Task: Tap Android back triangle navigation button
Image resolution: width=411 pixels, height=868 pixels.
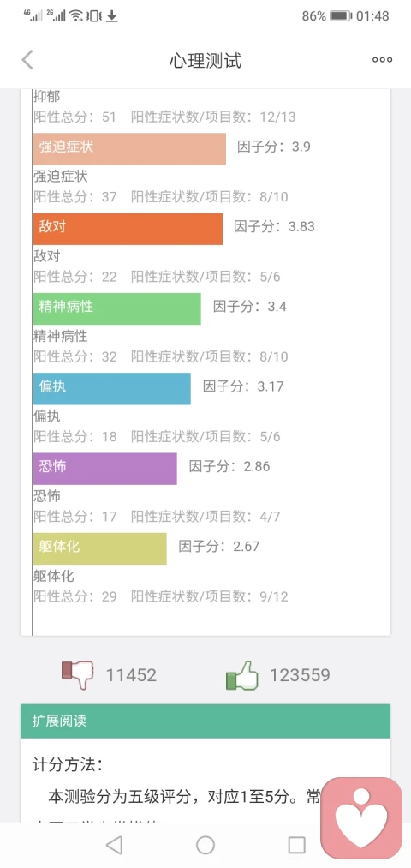Action: click(x=114, y=845)
